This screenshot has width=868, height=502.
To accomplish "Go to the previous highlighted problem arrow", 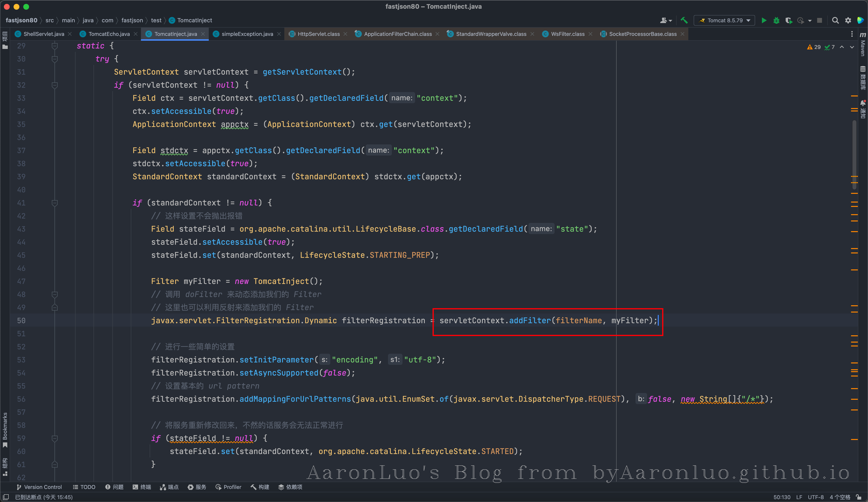I will click(x=842, y=47).
